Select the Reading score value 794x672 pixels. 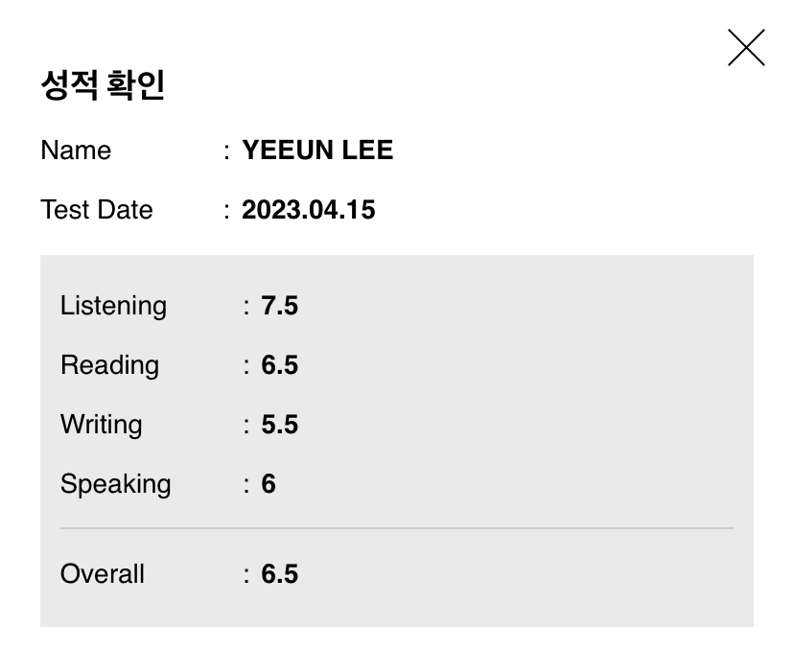[x=279, y=365]
